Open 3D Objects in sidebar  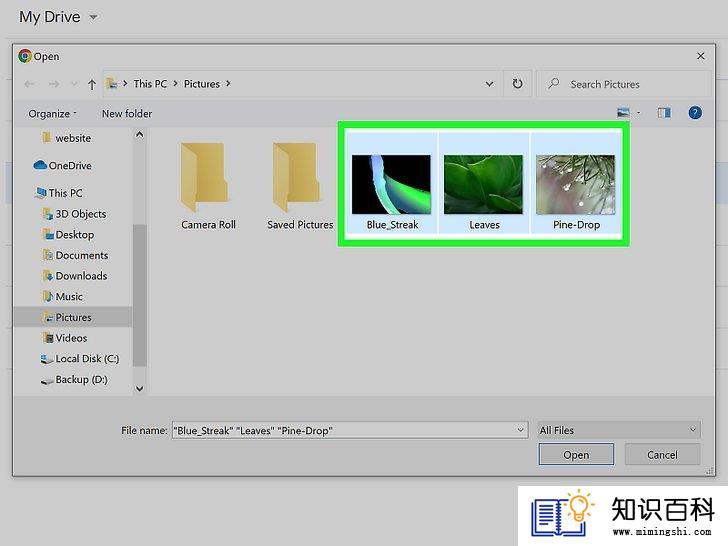74,214
